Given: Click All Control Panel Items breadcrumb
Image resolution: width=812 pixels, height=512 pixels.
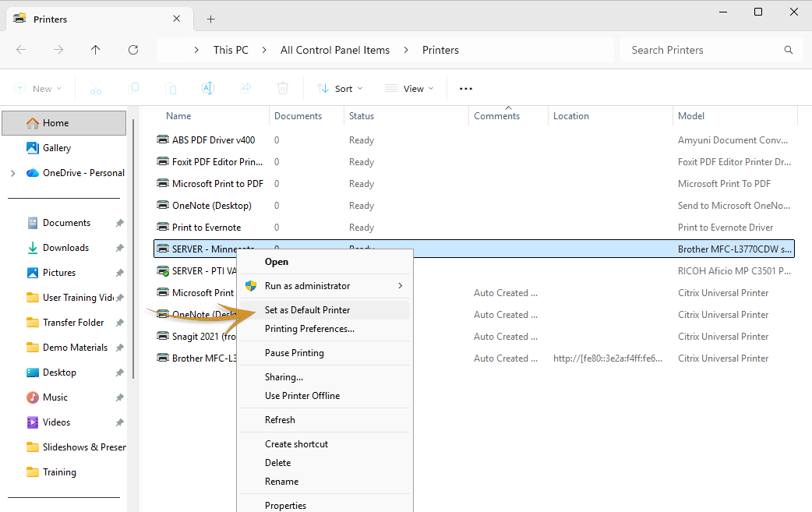Looking at the screenshot, I should click(x=335, y=50).
